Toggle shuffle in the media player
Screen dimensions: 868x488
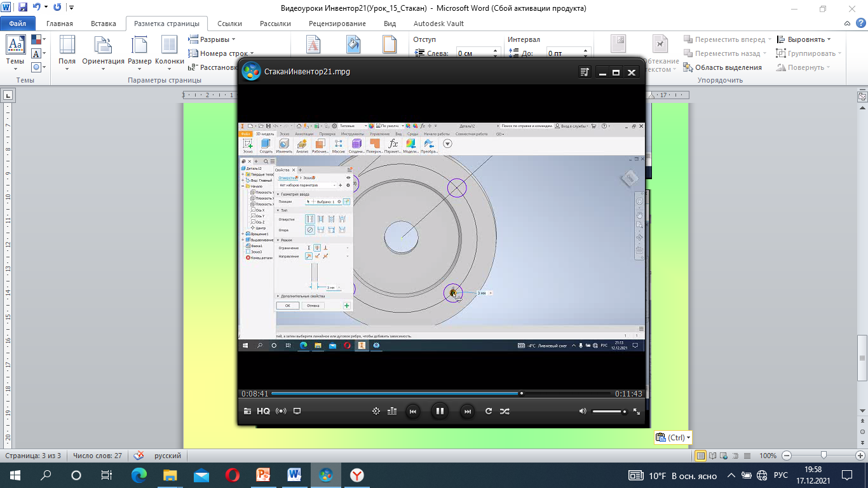(x=504, y=411)
